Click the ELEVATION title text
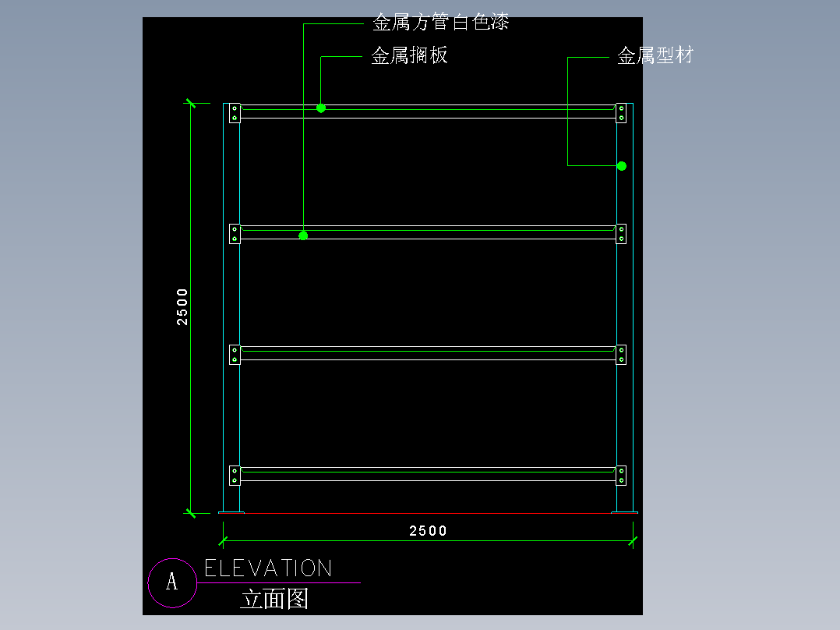The image size is (840, 630). coord(268,568)
